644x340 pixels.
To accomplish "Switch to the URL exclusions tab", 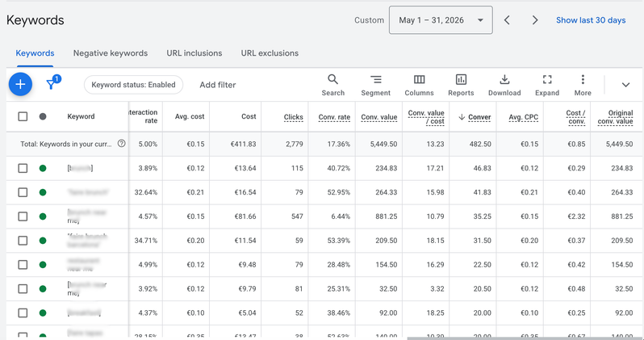I will coord(270,53).
